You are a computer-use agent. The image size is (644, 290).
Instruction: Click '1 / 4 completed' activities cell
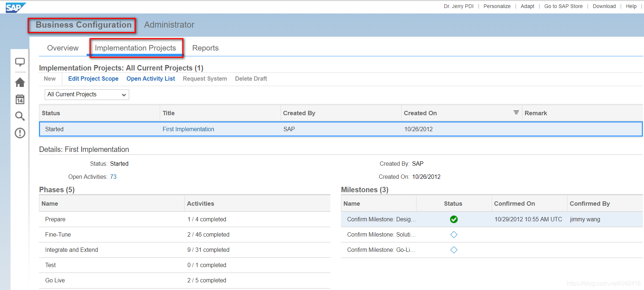[x=207, y=219]
